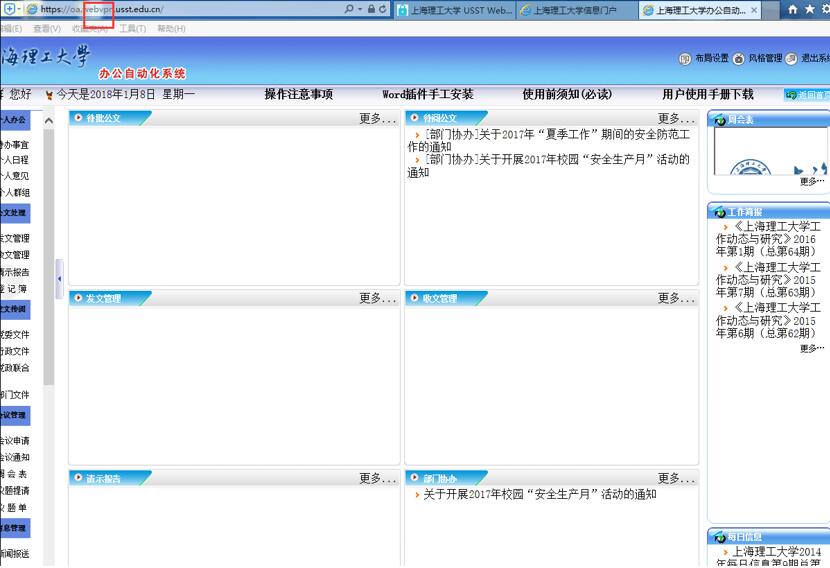The height and width of the screenshot is (568, 830).
Task: Open 操作注意事项 link
Action: [298, 95]
